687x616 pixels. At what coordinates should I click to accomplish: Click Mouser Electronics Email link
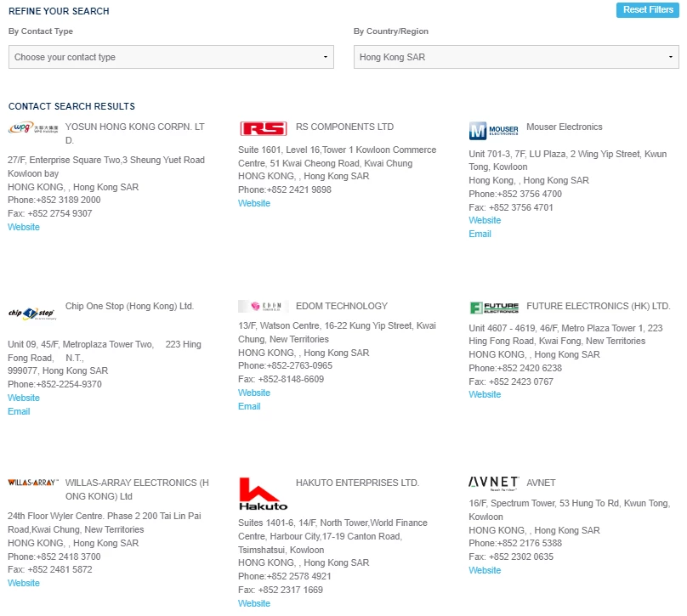click(x=480, y=234)
